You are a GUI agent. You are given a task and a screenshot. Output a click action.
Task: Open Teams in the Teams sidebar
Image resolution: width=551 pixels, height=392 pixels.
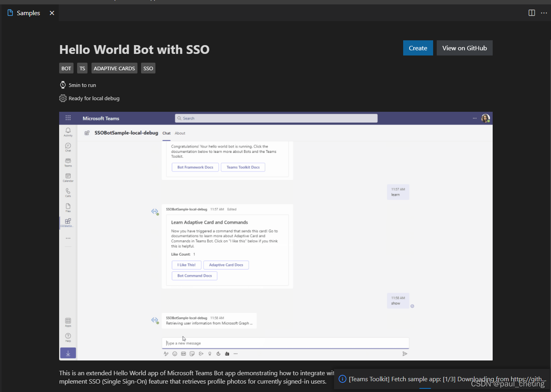pyautogui.click(x=68, y=162)
